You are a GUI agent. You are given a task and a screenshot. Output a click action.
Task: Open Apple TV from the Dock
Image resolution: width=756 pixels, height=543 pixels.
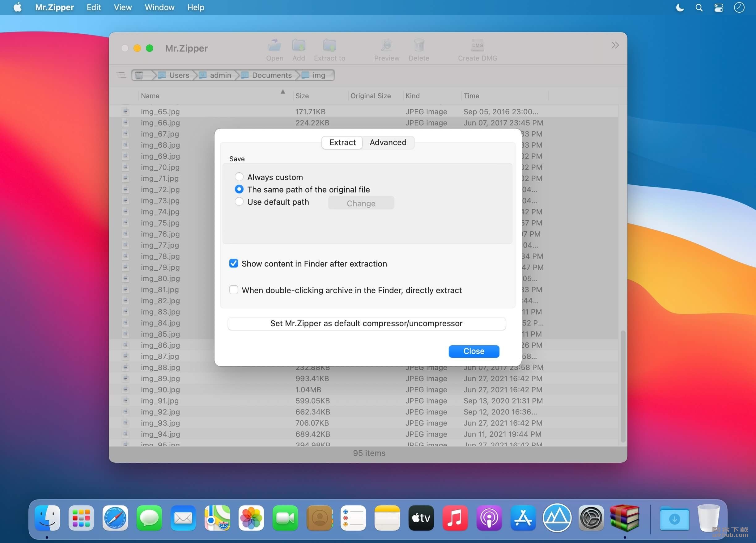click(421, 518)
